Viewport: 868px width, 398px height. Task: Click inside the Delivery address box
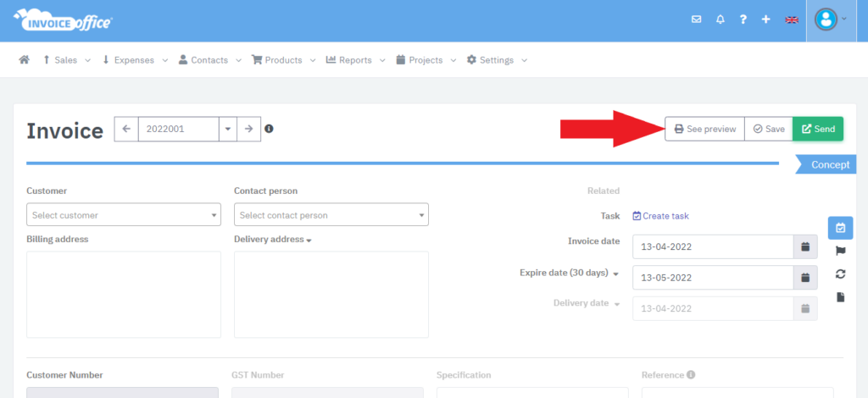331,294
